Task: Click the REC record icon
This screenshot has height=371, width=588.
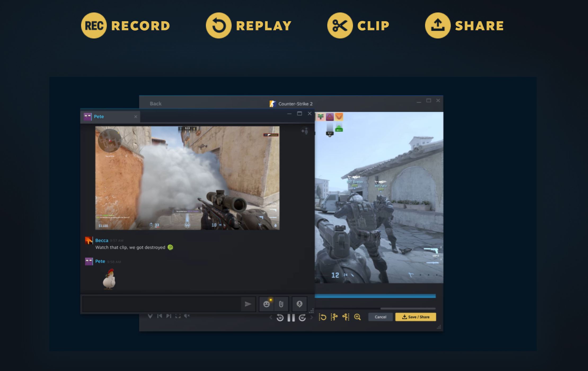Action: [94, 25]
